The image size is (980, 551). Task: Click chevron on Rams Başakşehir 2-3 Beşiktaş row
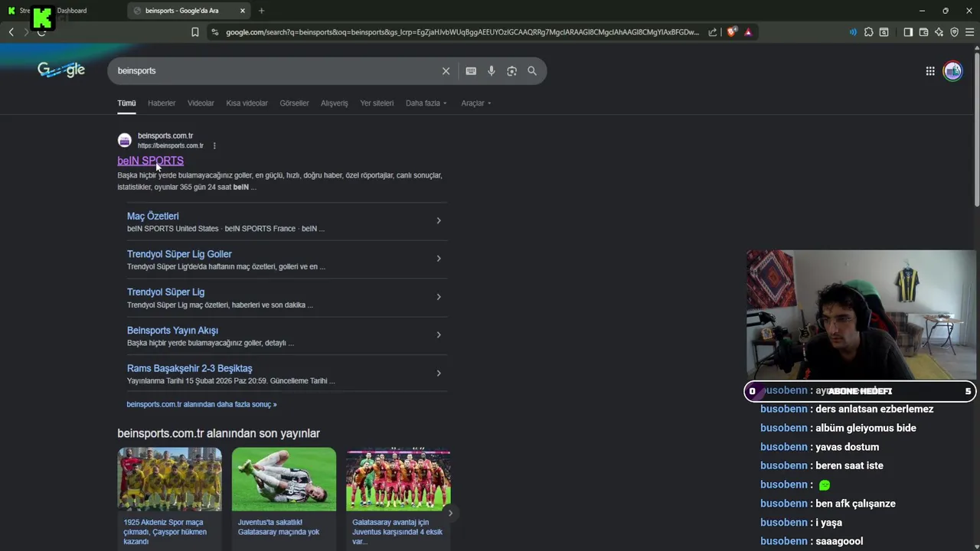coord(439,373)
